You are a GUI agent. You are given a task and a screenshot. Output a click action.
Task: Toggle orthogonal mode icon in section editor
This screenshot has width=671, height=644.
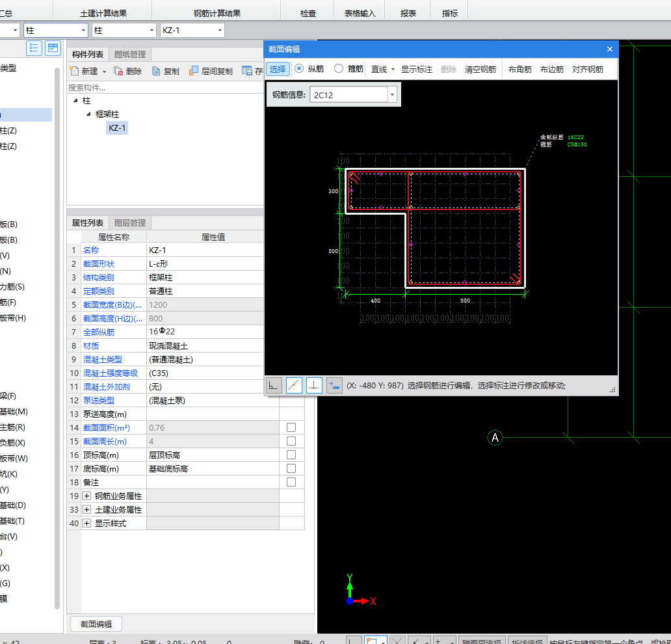point(274,385)
